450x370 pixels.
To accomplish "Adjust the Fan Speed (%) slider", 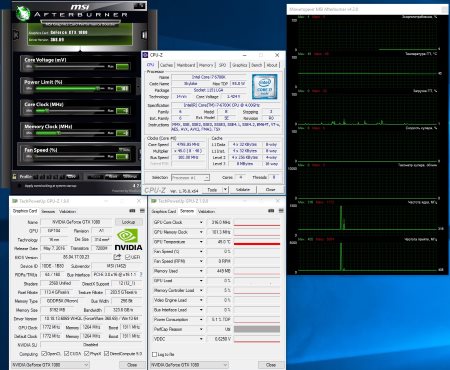I will (69, 156).
